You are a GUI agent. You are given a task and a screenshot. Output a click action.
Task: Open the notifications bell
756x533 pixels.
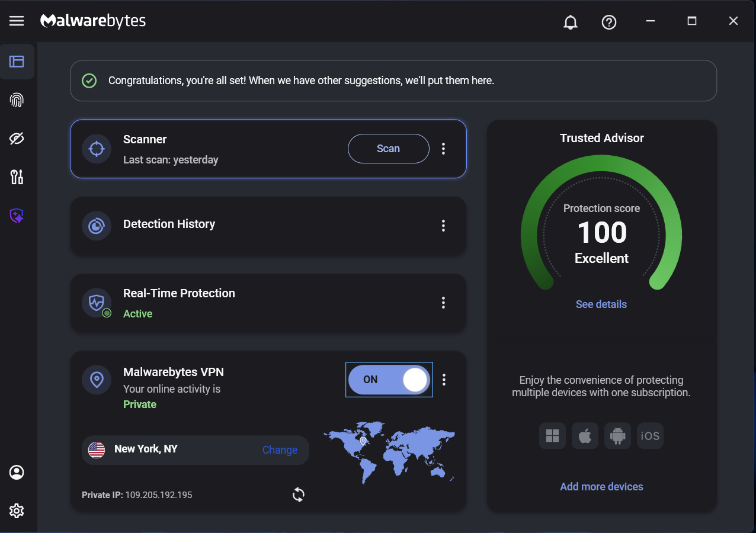coord(571,22)
